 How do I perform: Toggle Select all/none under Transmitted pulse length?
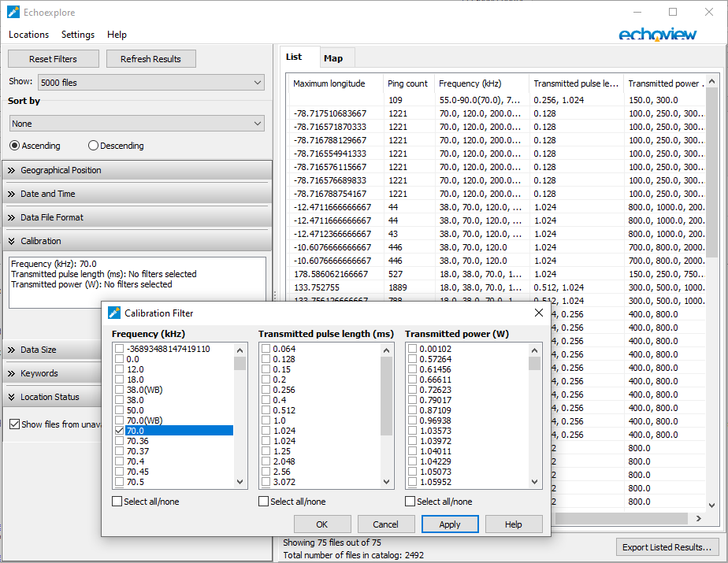coord(263,502)
